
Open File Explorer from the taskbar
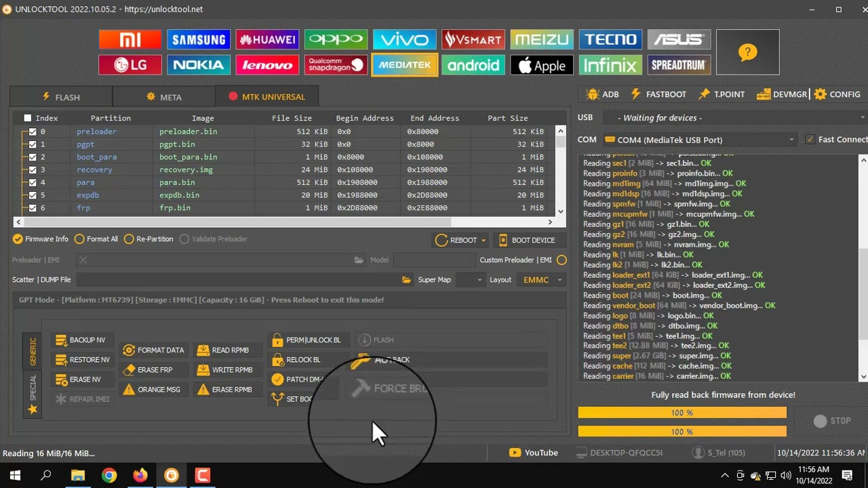click(x=78, y=476)
